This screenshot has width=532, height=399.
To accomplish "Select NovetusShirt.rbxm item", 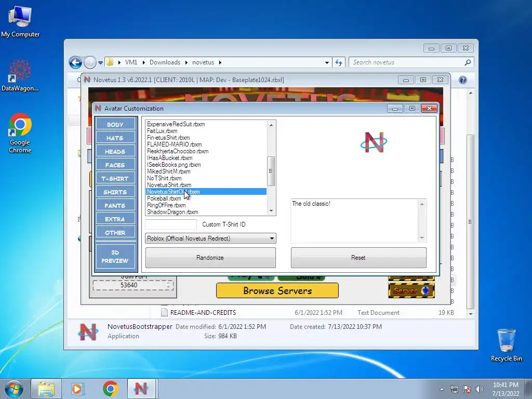I will pyautogui.click(x=206, y=185).
